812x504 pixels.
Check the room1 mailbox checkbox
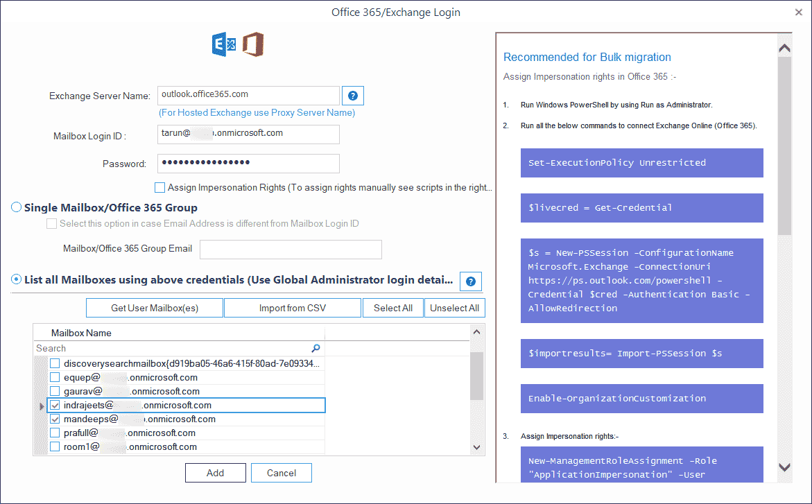click(x=55, y=446)
